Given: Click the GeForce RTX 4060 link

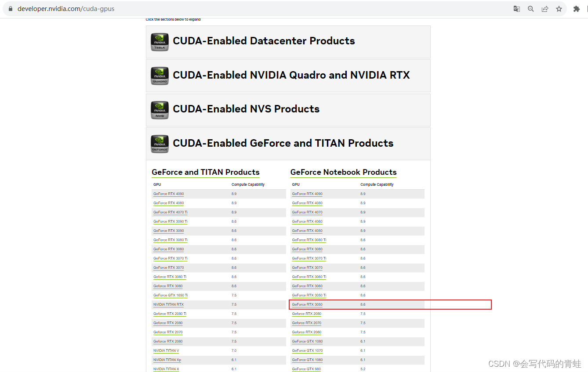Looking at the screenshot, I should (307, 221).
